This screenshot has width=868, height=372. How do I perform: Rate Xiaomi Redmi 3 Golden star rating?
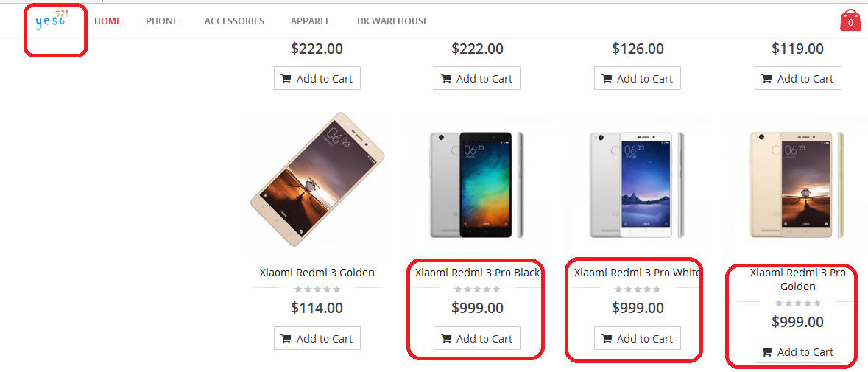point(317,289)
